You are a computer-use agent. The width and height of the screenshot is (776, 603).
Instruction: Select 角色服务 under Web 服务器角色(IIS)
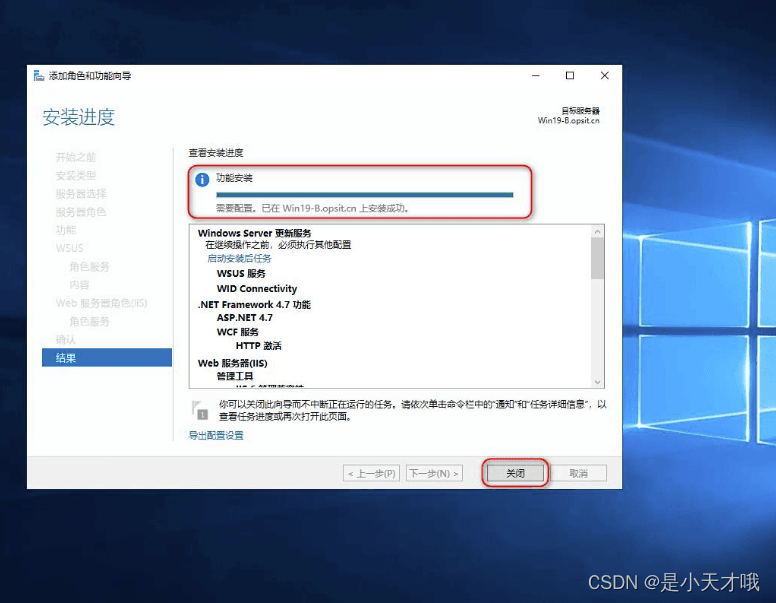click(x=89, y=321)
